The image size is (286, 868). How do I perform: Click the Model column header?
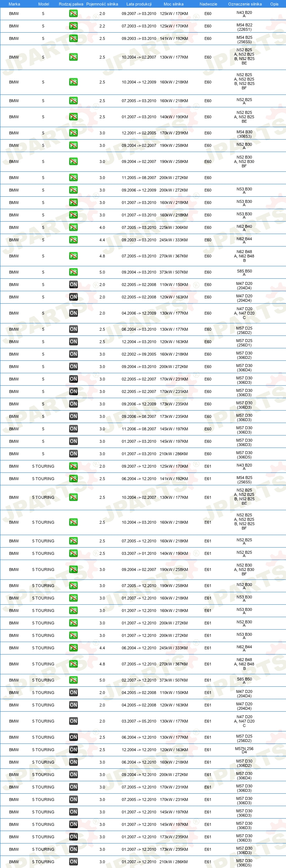44,4
